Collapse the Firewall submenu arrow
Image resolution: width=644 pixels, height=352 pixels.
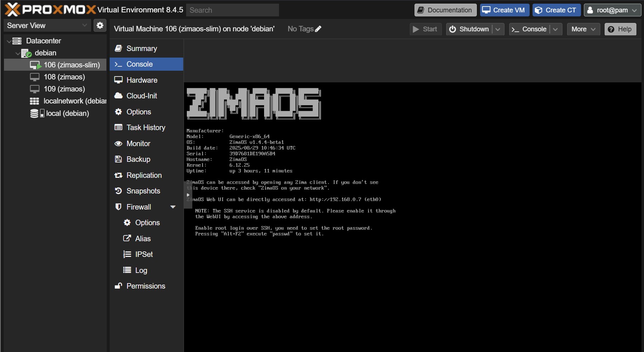pyautogui.click(x=173, y=207)
